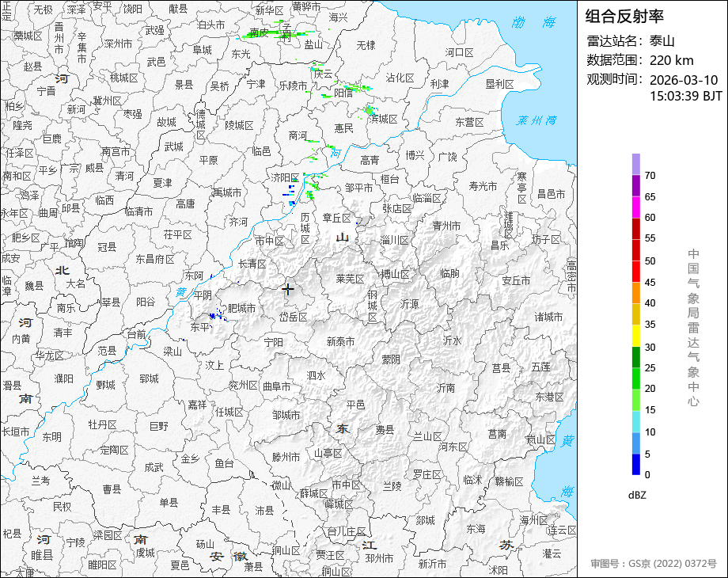The width and height of the screenshot is (728, 578).
Task: Click the 临沂 area label 沂南
Action: pos(446,387)
